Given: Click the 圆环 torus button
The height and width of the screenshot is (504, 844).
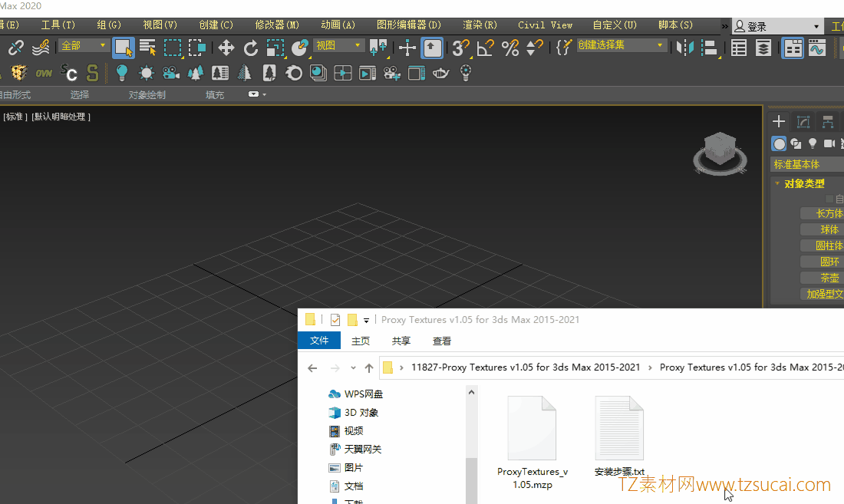Looking at the screenshot, I should click(x=822, y=262).
